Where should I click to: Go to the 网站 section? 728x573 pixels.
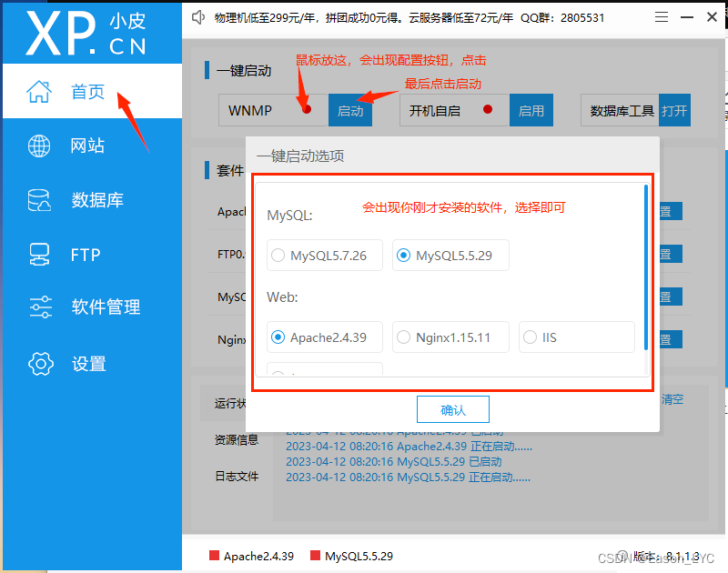[92, 146]
